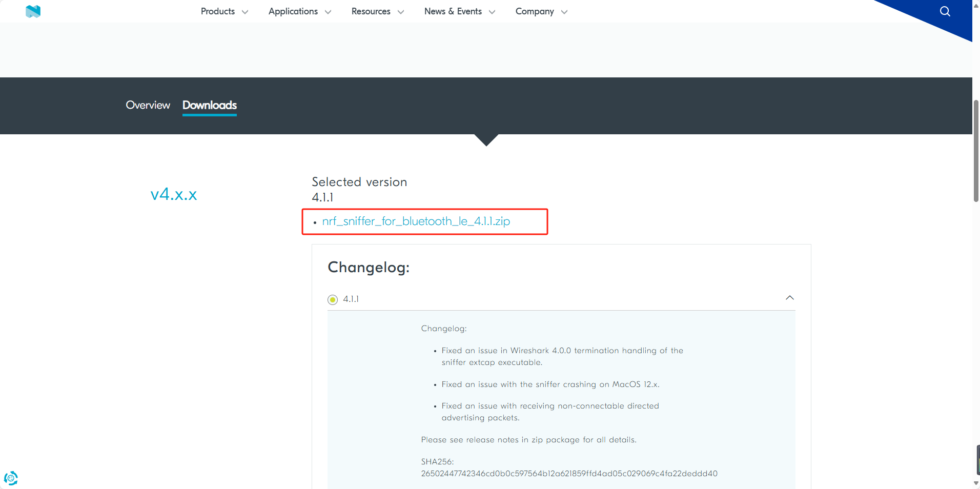Click the 'non-connectable directed advertising packets' item
Image resolution: width=980 pixels, height=489 pixels.
[550, 412]
